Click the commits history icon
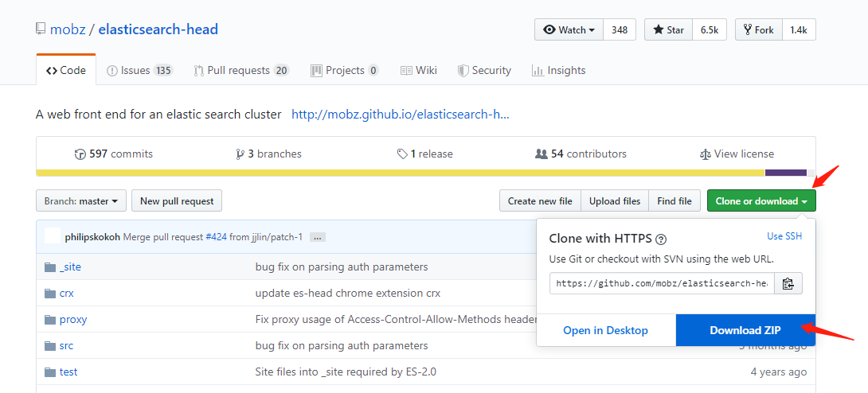The image size is (868, 393). point(80,154)
